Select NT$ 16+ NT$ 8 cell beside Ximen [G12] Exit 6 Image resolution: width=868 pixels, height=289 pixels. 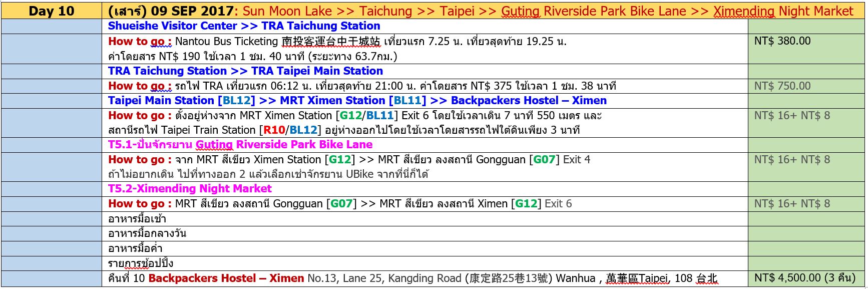(x=806, y=204)
